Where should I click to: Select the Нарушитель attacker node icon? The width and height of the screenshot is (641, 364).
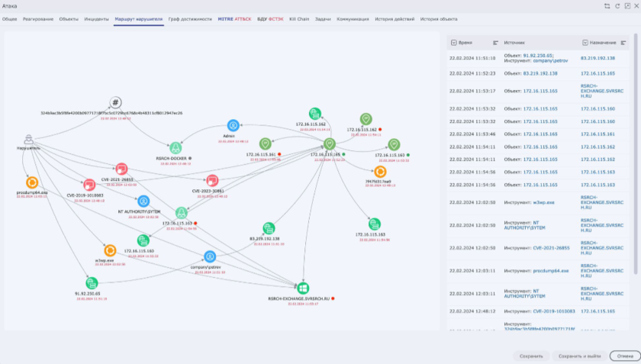(x=28, y=139)
